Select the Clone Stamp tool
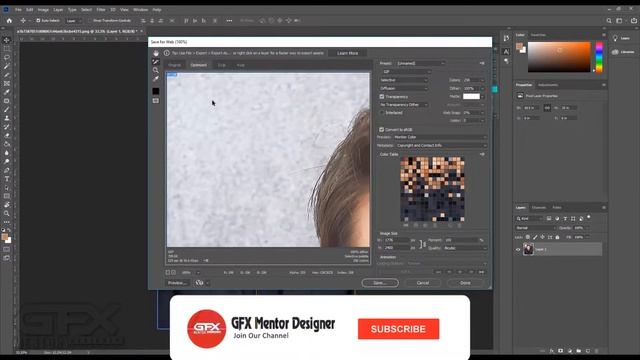 tap(7, 118)
